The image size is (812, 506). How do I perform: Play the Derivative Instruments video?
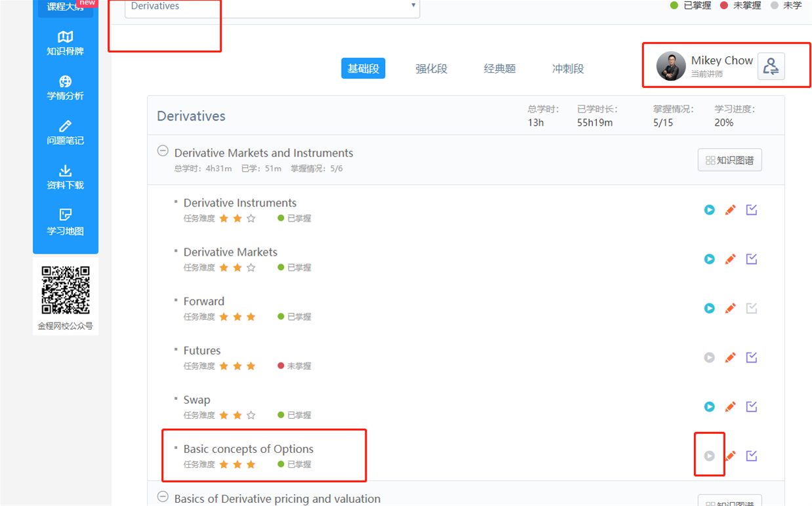(x=709, y=210)
